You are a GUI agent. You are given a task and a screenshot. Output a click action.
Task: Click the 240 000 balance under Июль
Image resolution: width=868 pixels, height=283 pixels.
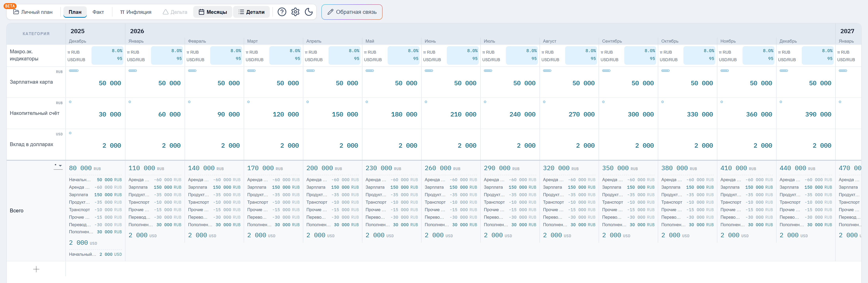click(522, 114)
